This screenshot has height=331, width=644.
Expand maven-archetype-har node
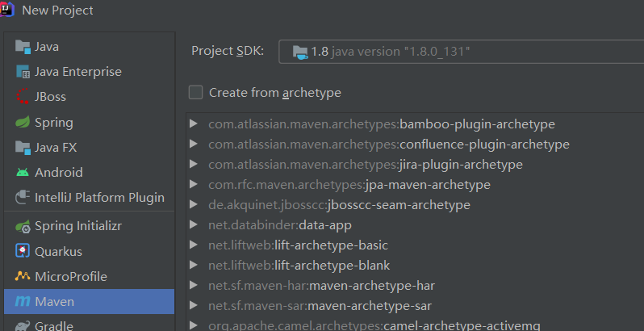(x=194, y=285)
